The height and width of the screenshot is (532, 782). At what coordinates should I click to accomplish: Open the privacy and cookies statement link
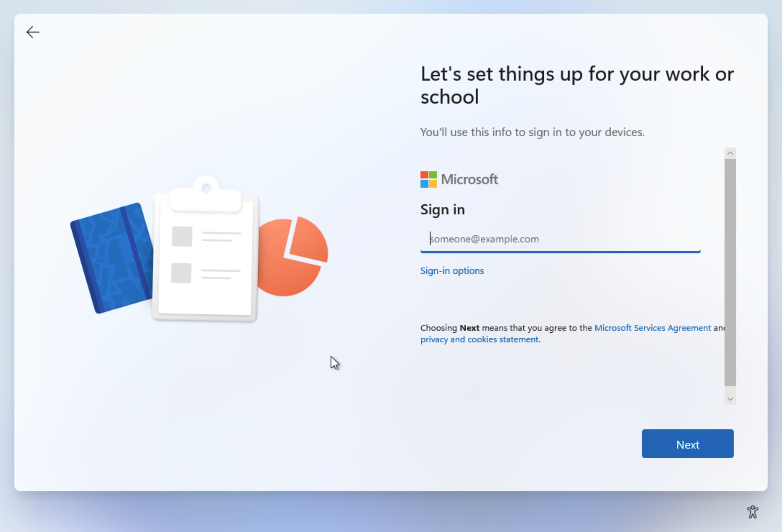tap(479, 339)
